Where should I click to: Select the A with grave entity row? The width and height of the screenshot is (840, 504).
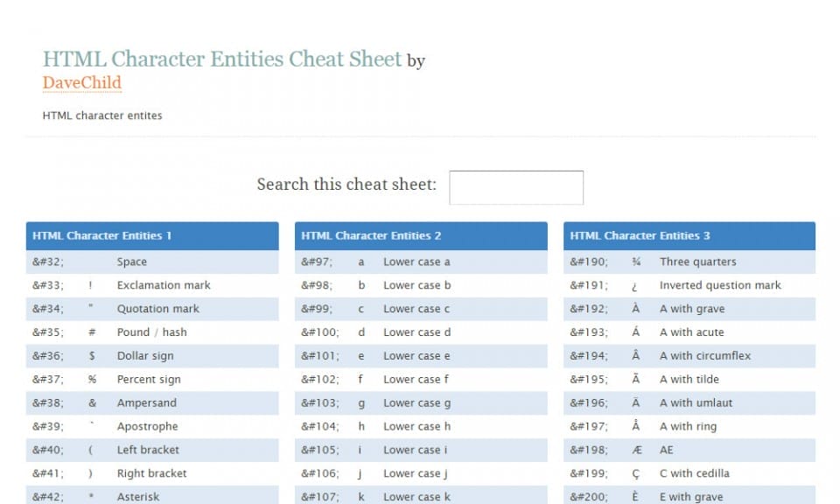tap(682, 308)
